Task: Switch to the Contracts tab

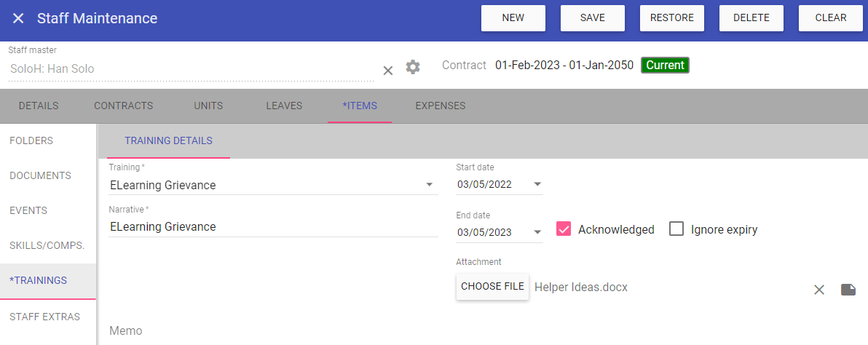Action: (x=124, y=106)
